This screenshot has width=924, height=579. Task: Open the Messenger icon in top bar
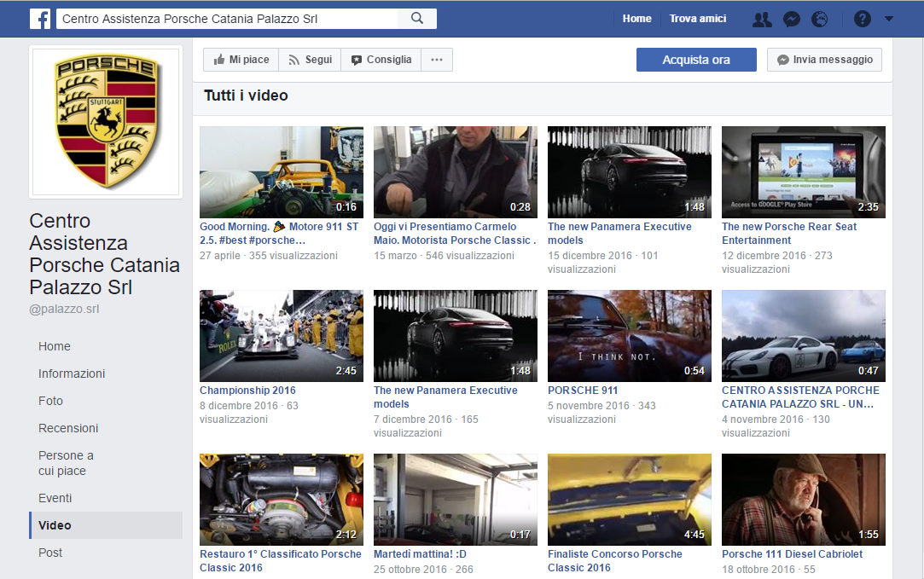[x=792, y=20]
